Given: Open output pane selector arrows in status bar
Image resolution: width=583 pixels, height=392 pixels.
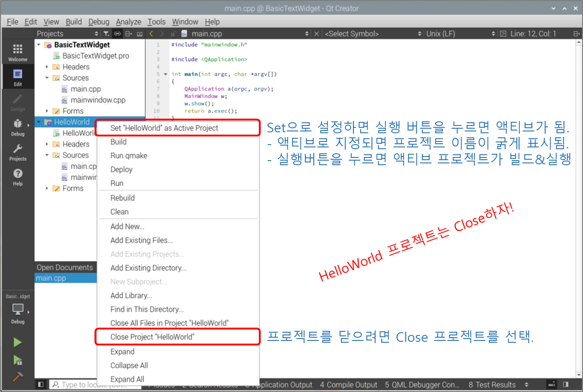Looking at the screenshot, I should (527, 385).
